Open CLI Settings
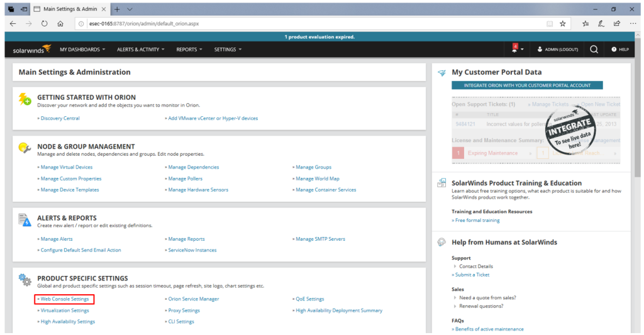This screenshot has width=644, height=335. coord(181,321)
